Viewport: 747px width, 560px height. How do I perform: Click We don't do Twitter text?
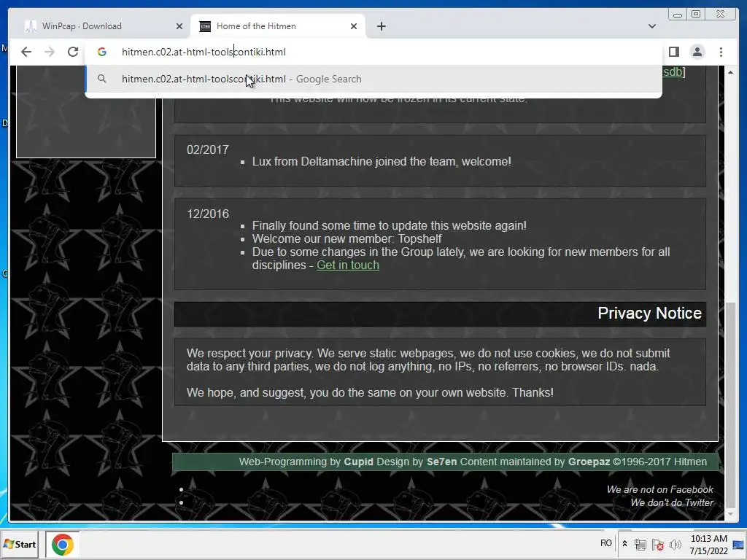coord(672,503)
